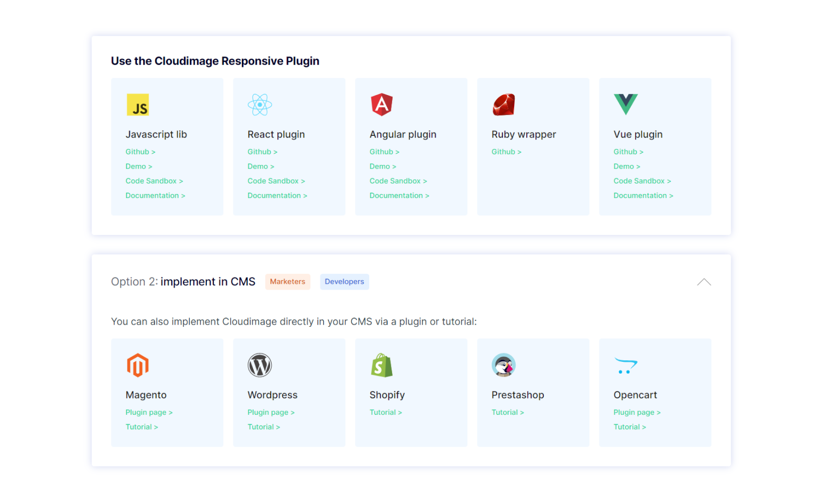Open Documentation under Angular plugin
This screenshot has height=504, width=817.
coord(399,196)
